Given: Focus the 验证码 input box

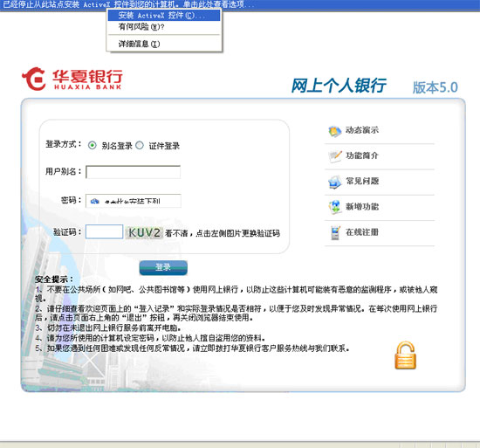Looking at the screenshot, I should pos(105,231).
